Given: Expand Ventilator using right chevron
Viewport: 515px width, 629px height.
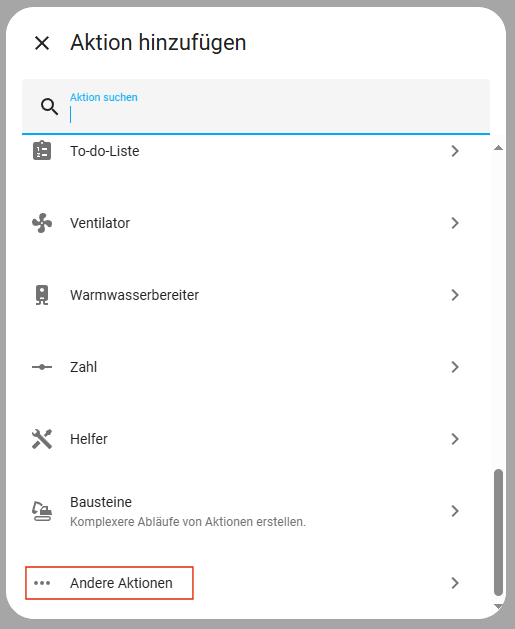Looking at the screenshot, I should tap(454, 223).
